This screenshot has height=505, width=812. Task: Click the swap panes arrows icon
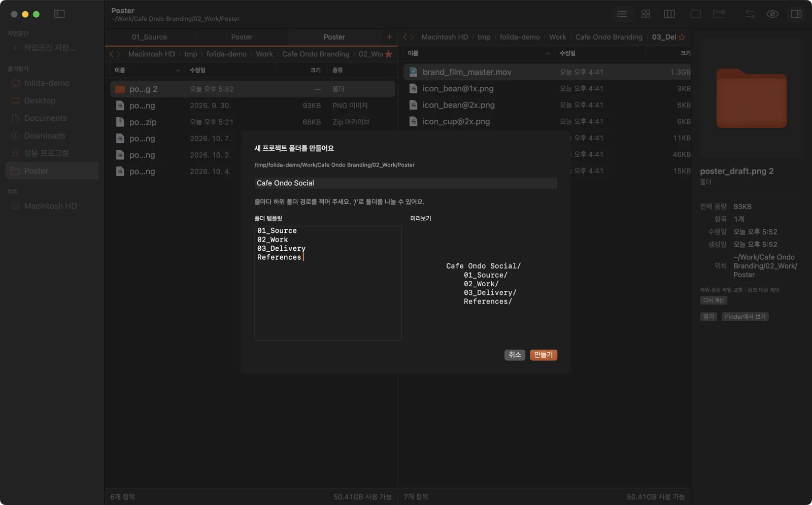click(750, 14)
